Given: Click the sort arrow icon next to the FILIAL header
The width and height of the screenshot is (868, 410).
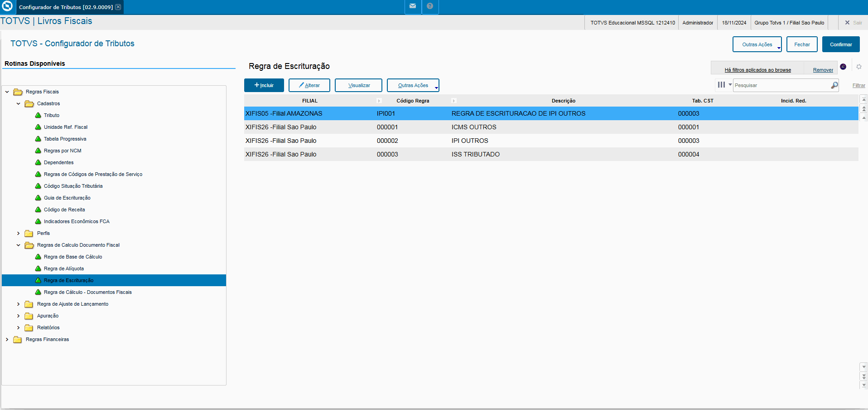Looking at the screenshot, I should 379,101.
